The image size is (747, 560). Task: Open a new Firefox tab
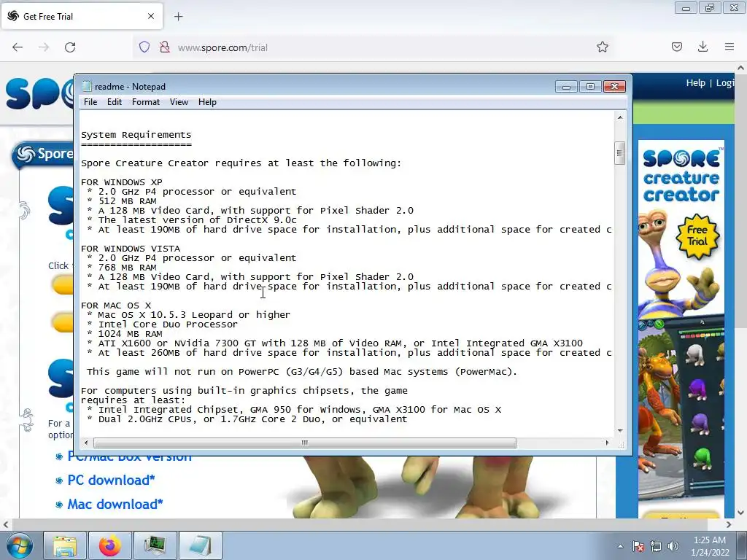pyautogui.click(x=178, y=17)
